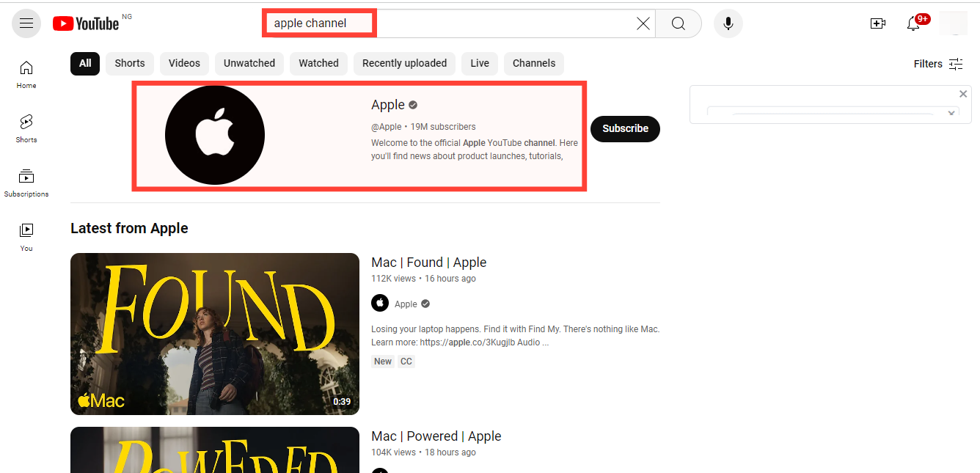
Task: Open the 'Mac | Found | Apple' title
Action: 429,263
